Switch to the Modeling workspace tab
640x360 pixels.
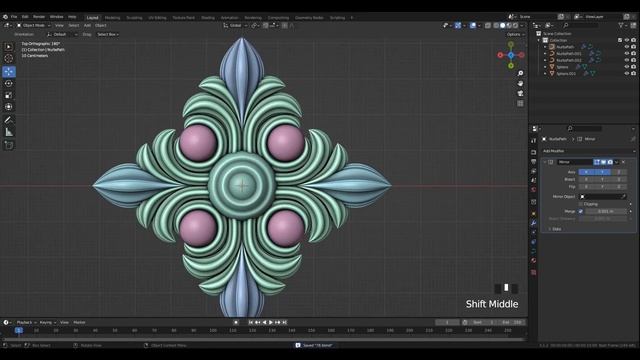pyautogui.click(x=113, y=18)
